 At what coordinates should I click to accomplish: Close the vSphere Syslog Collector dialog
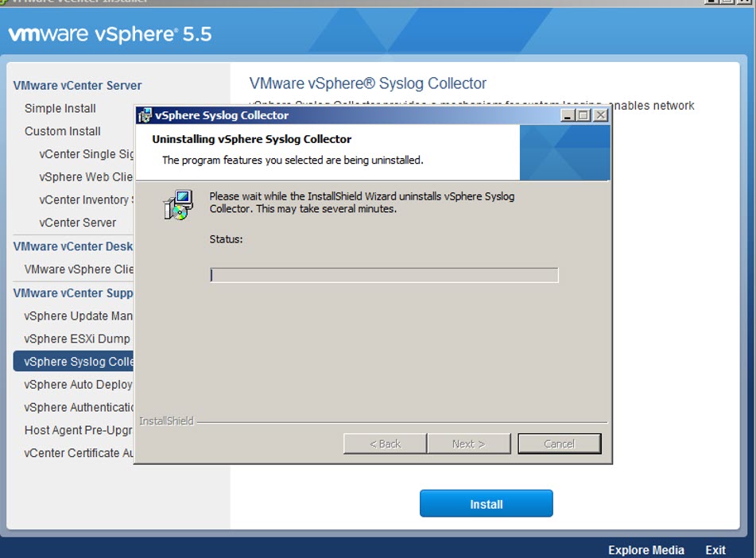coord(600,115)
